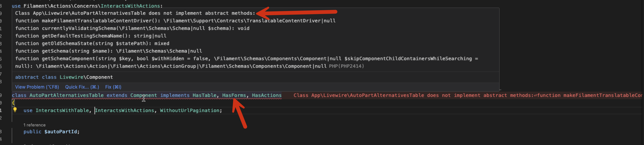Select HasActions interface in class declaration

click(266, 95)
